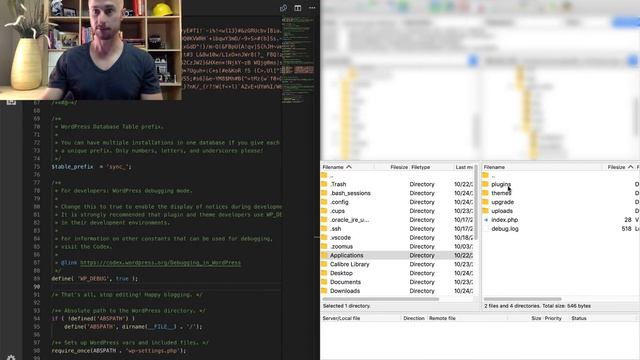Viewport: 640px width, 360px height.
Task: Select the .oracle_jre_u... directory row
Action: pyautogui.click(x=398, y=220)
